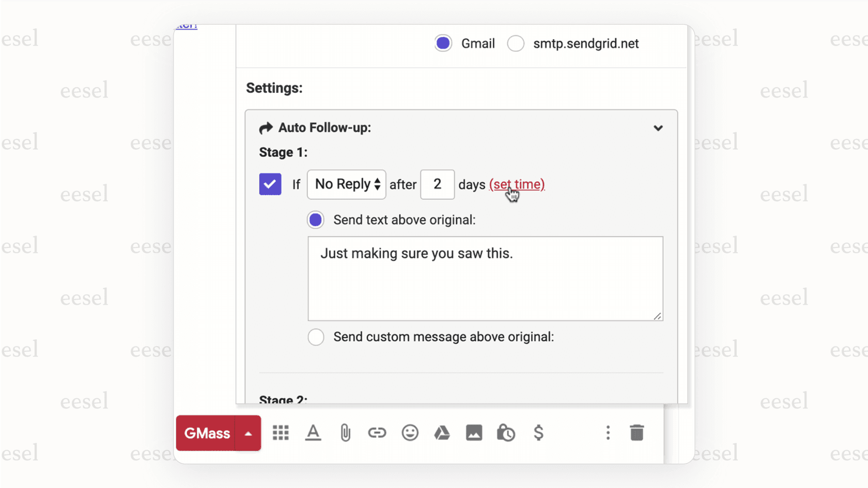Click the days input showing 2

437,184
